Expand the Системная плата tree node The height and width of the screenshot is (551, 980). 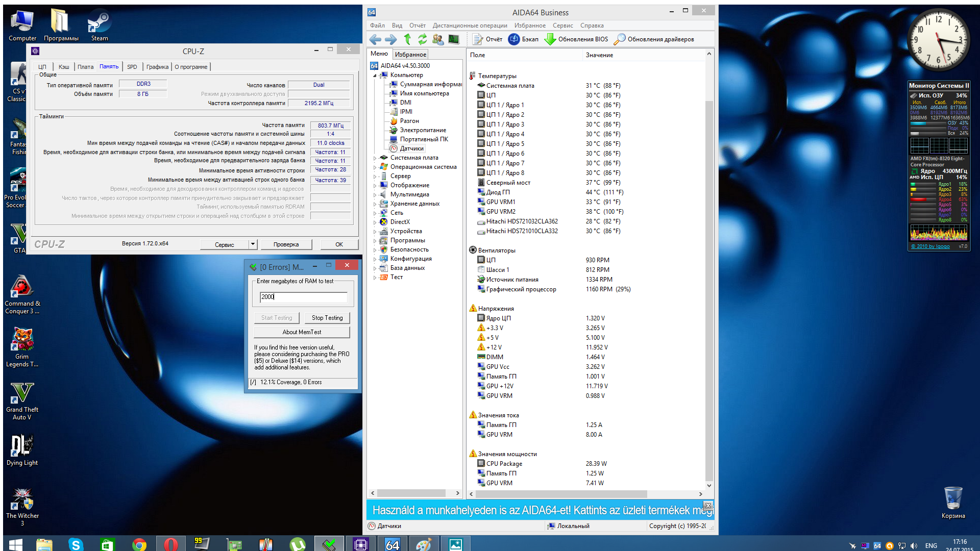[375, 158]
